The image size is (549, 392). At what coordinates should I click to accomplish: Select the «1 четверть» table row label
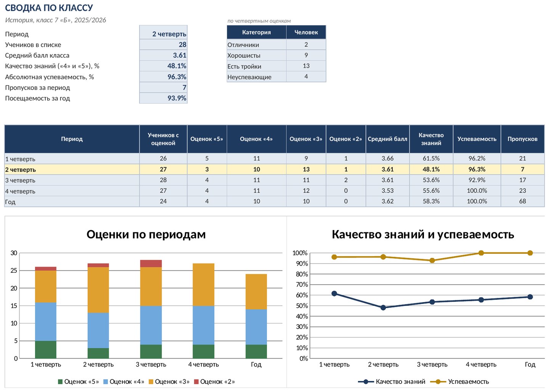point(20,159)
